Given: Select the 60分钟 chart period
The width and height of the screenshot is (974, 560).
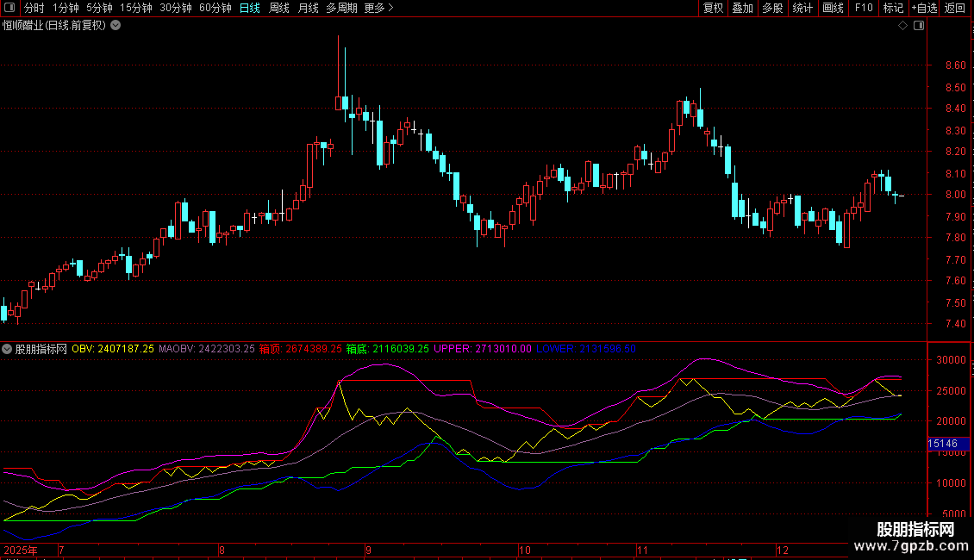Looking at the screenshot, I should (215, 8).
